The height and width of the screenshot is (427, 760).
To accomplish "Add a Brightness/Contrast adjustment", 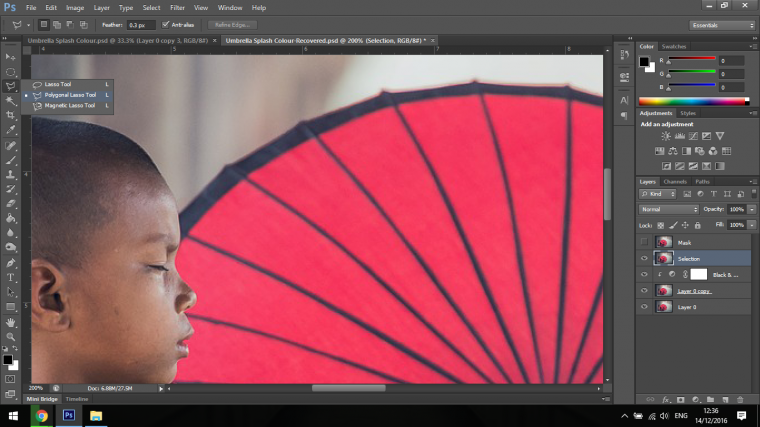I will tap(666, 136).
